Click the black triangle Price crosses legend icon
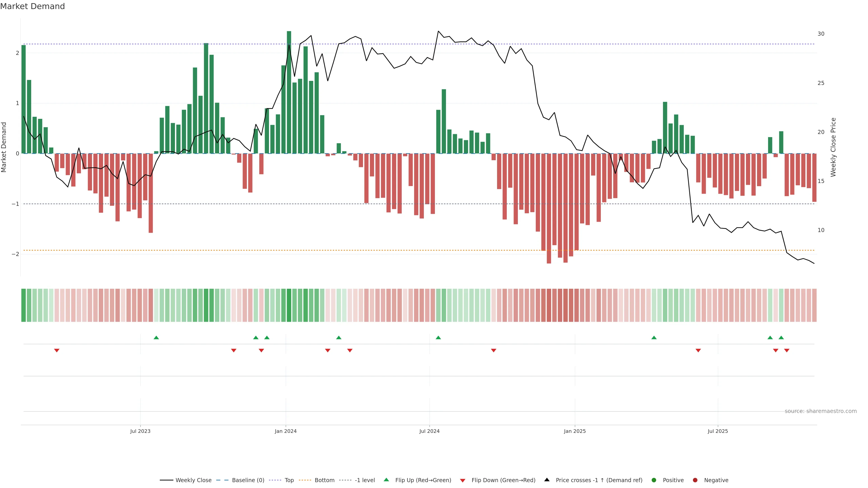The image size is (868, 488). point(547,480)
